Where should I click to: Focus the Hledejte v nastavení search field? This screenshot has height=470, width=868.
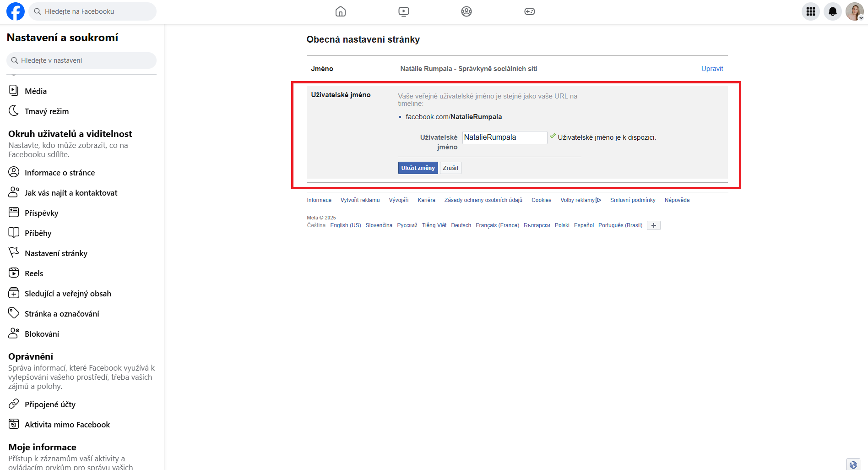(81, 60)
